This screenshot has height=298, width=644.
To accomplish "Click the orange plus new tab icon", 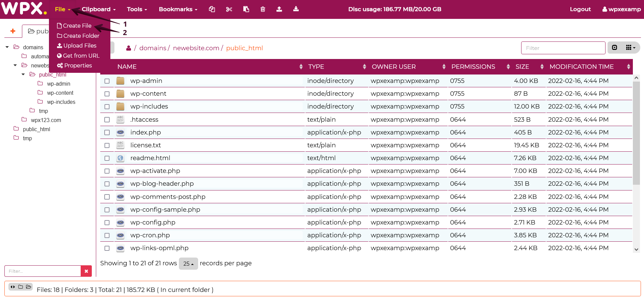I will coord(13,31).
